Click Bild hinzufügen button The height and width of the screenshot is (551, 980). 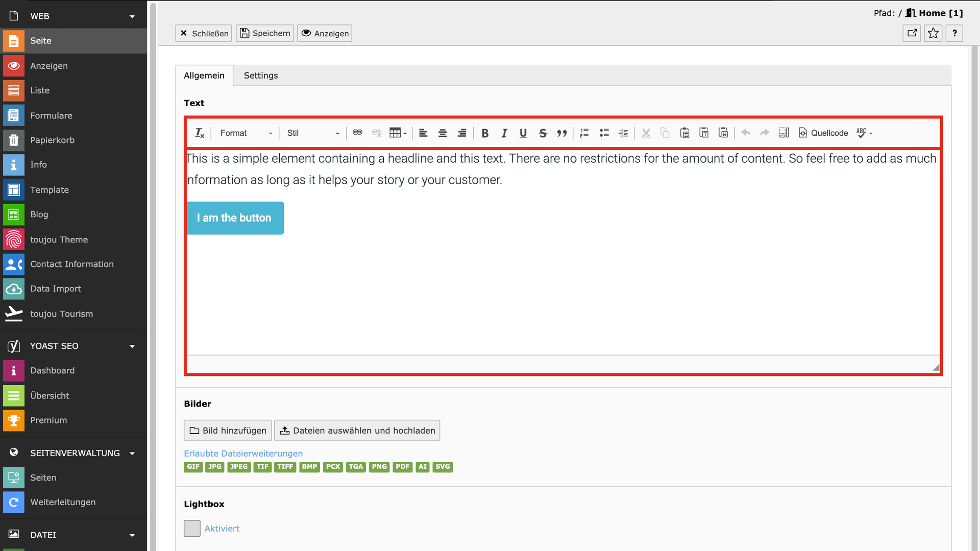[x=228, y=431]
